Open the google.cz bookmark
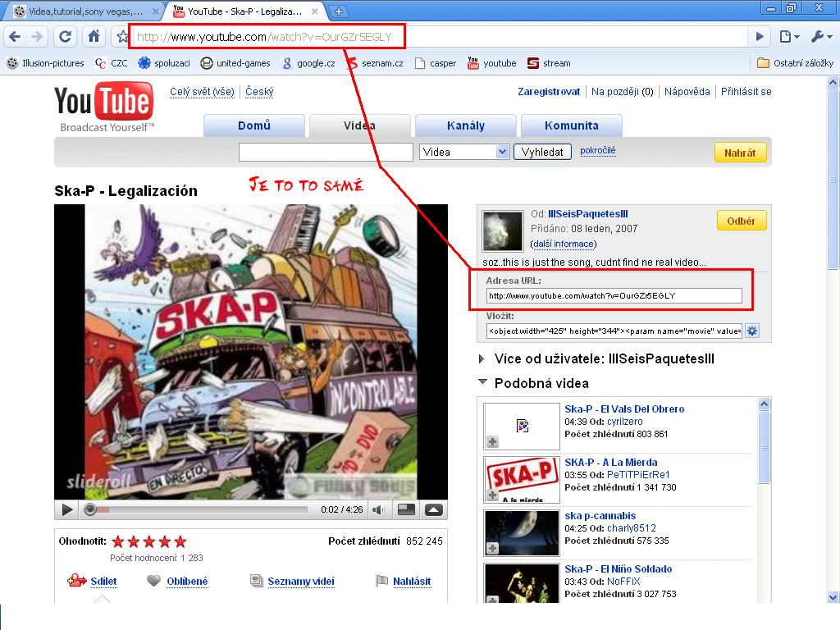Image resolution: width=840 pixels, height=630 pixels. pos(308,63)
